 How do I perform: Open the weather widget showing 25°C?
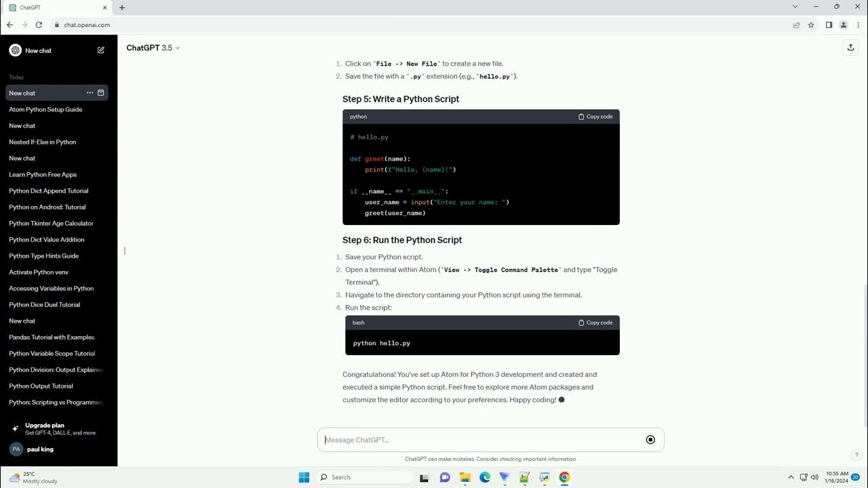click(33, 477)
